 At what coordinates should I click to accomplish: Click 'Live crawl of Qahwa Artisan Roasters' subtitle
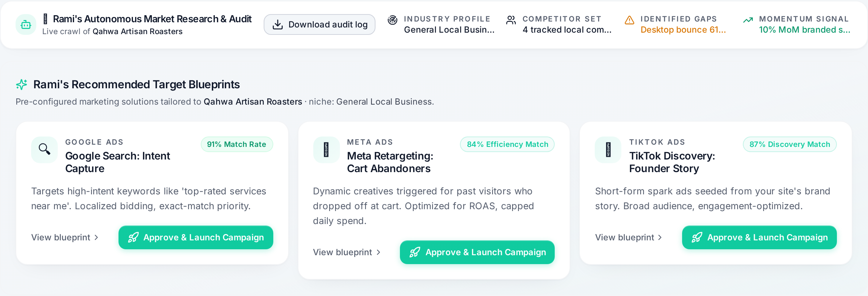(113, 32)
